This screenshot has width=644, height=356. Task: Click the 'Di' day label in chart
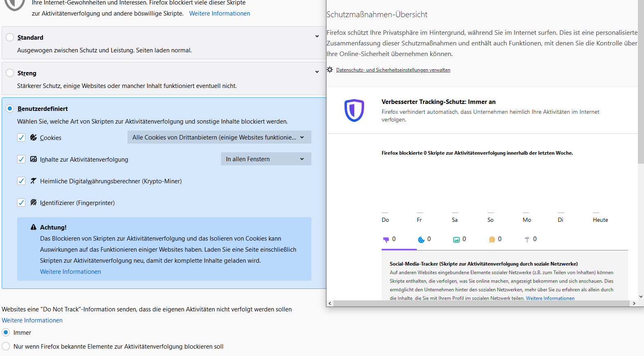pyautogui.click(x=561, y=220)
